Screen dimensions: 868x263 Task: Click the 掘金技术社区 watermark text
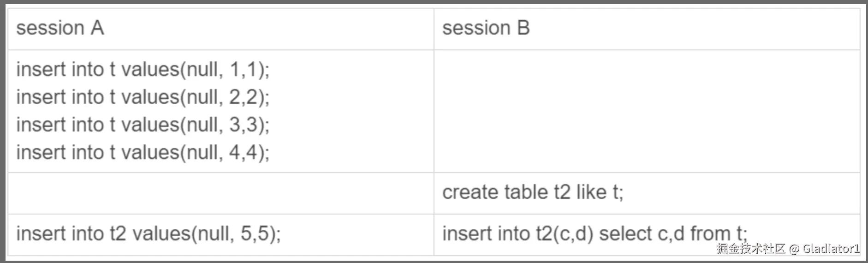tap(751, 249)
